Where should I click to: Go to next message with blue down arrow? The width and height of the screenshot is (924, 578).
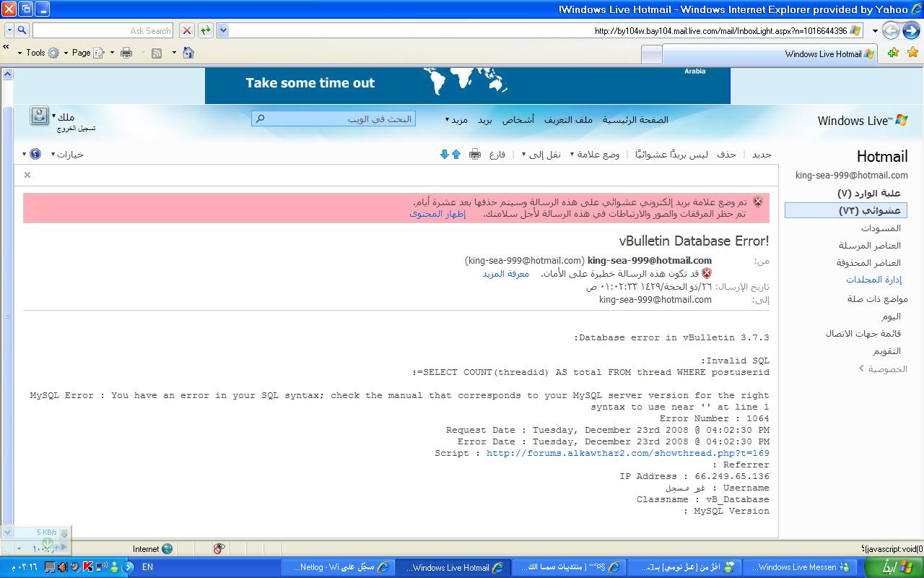coord(444,154)
